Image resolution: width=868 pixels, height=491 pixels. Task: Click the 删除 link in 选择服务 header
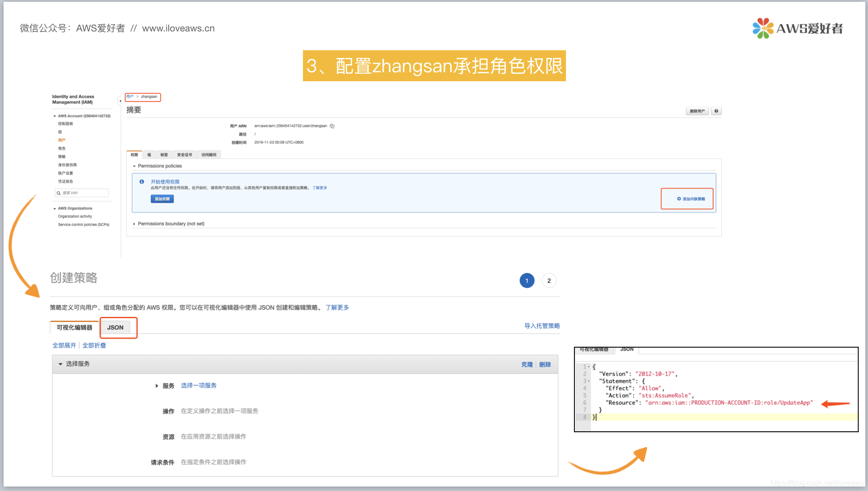(545, 364)
